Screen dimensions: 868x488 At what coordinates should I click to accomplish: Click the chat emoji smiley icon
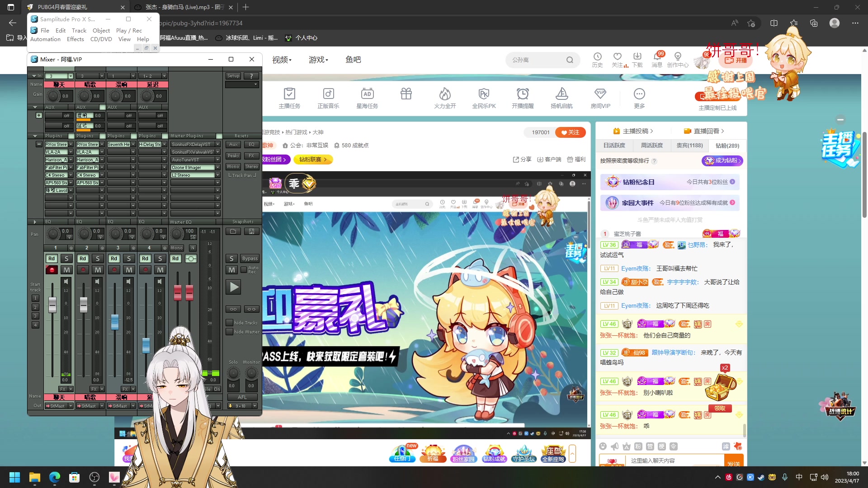click(603, 446)
